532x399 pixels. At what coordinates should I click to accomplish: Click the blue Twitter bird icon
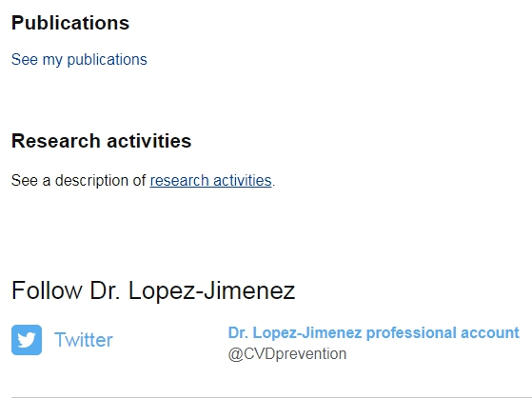(x=27, y=340)
